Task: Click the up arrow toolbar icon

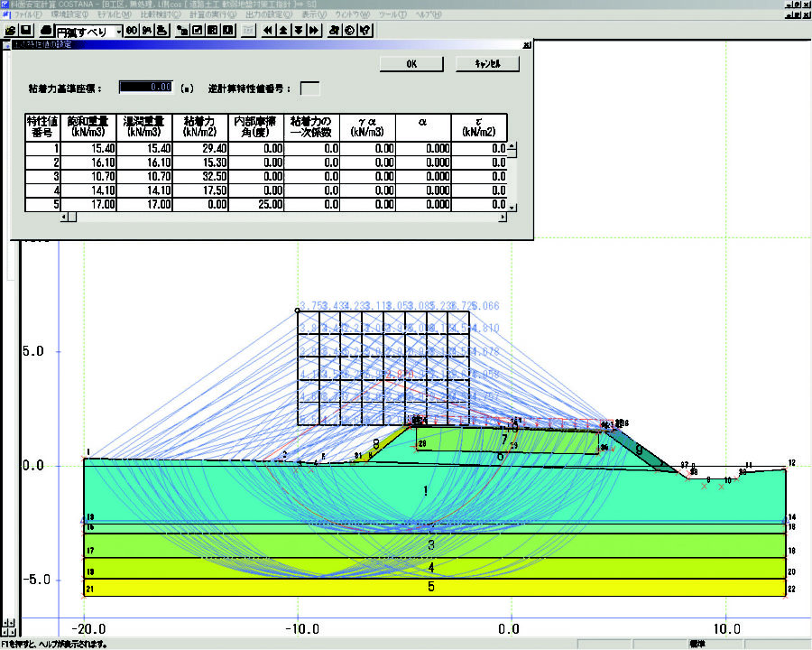Action: 283,31
